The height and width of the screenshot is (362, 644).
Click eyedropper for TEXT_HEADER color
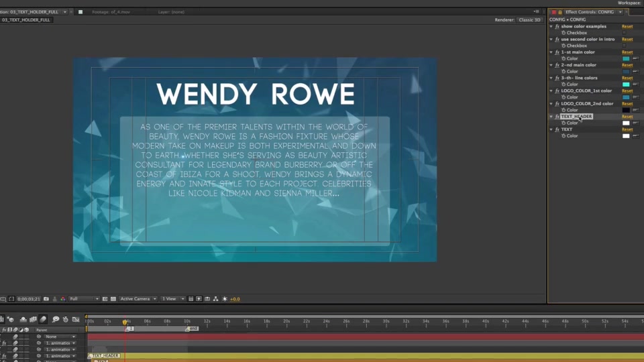pyautogui.click(x=636, y=123)
